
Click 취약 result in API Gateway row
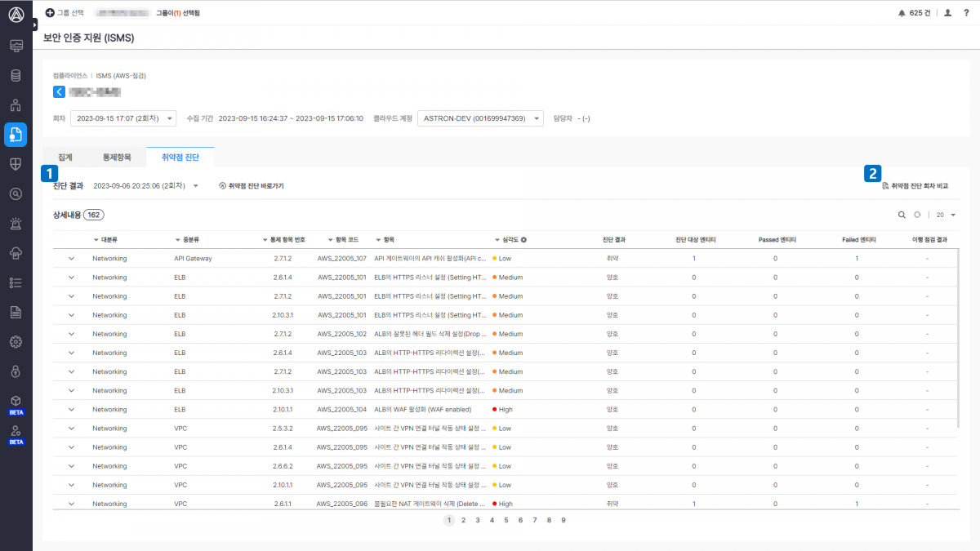pos(612,259)
